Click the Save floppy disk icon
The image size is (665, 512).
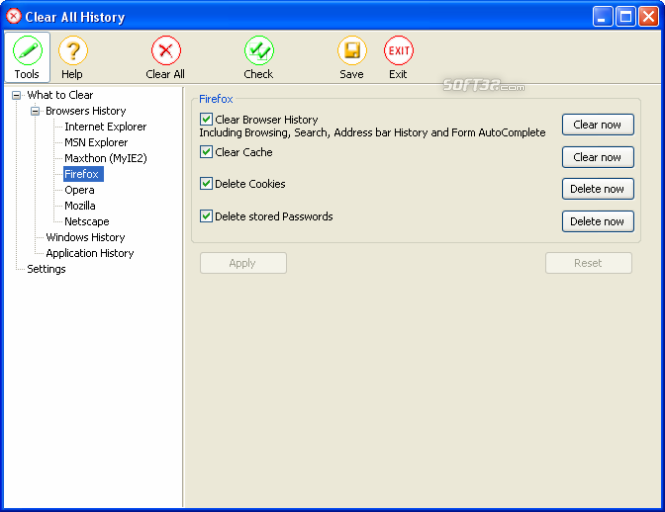click(352, 51)
